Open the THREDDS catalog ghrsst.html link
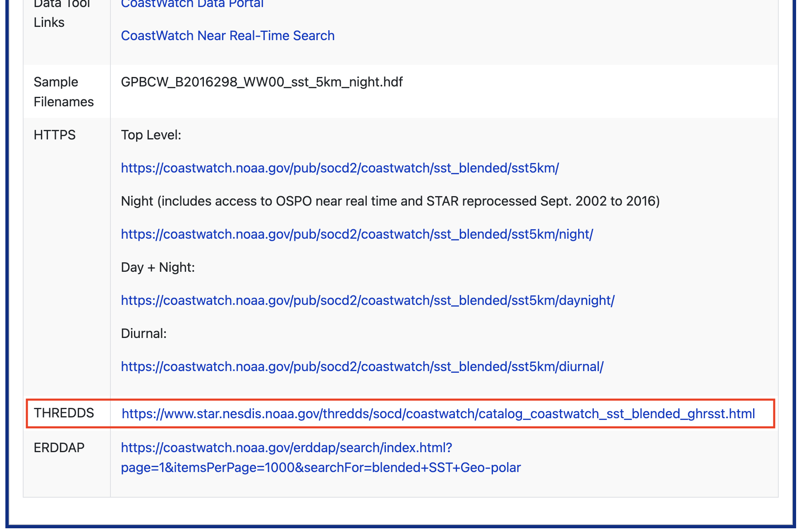799x532 pixels. pyautogui.click(x=438, y=414)
